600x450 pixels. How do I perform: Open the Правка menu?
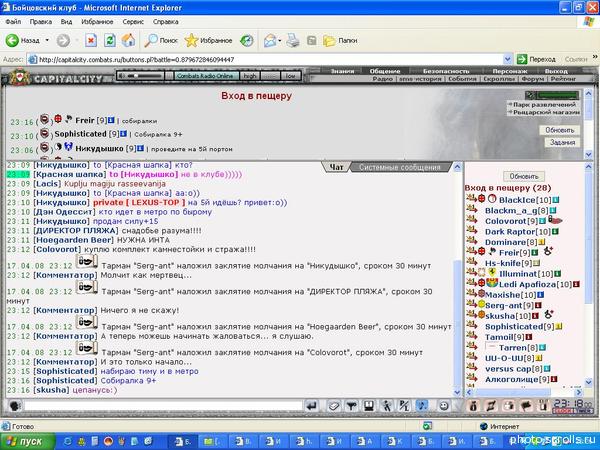click(x=41, y=22)
